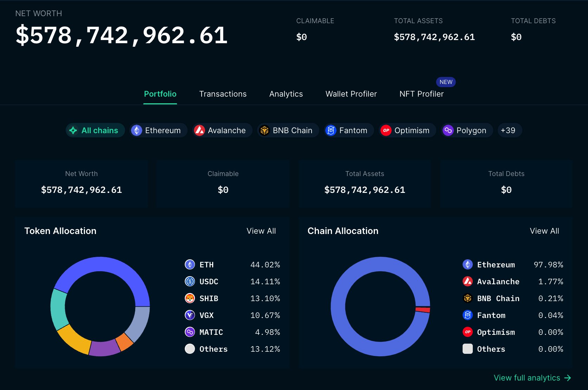Screen dimensions: 588x390
Task: Click the USDC token icon
Action: tap(190, 281)
